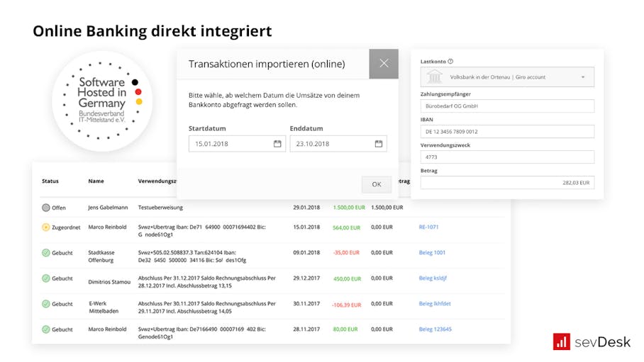This screenshot has width=644, height=362.
Task: Select the name E-Werk Mittelbaden
Action: click(x=104, y=307)
